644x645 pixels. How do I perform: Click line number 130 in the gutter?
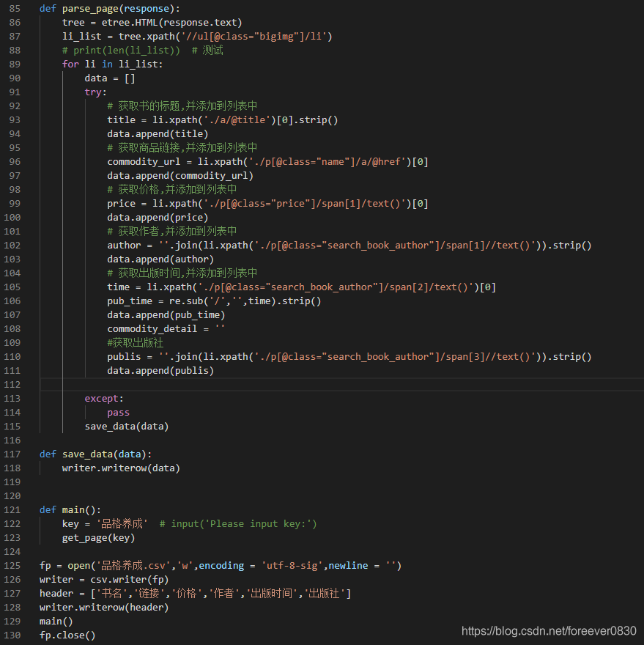pyautogui.click(x=12, y=636)
